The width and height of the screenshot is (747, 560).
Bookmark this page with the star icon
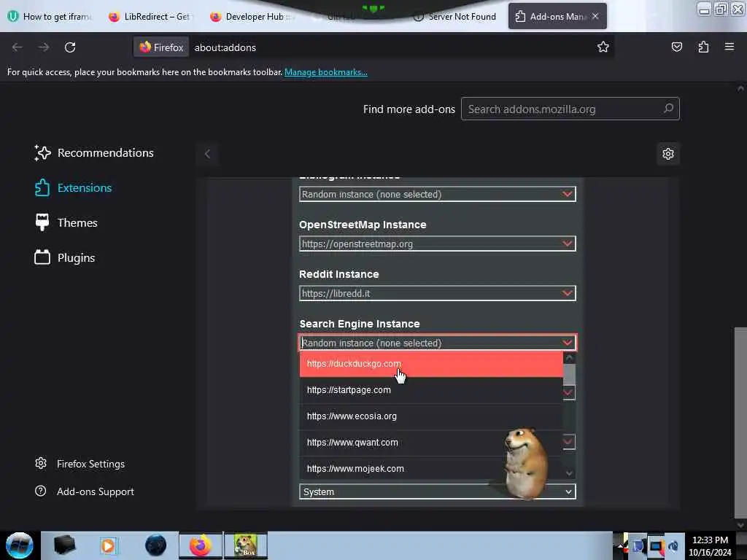point(603,47)
